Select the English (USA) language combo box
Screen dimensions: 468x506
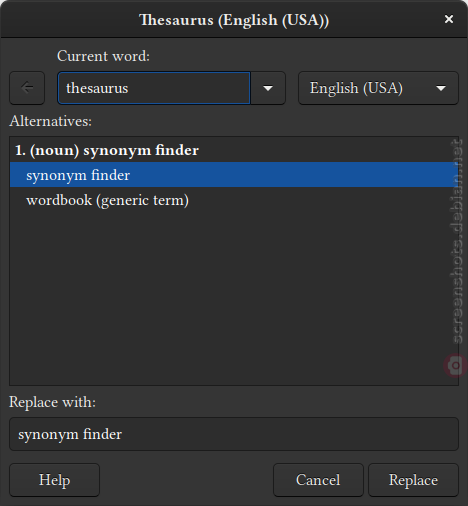[378, 88]
